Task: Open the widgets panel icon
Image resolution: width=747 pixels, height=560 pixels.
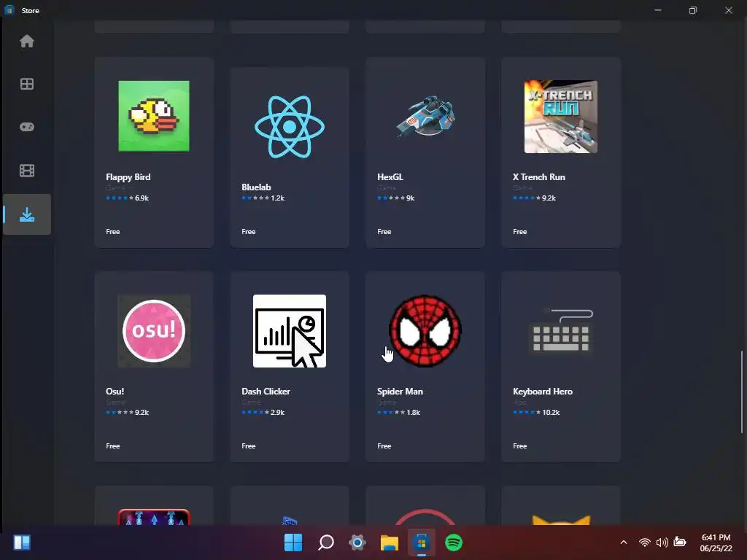Action: point(22,542)
